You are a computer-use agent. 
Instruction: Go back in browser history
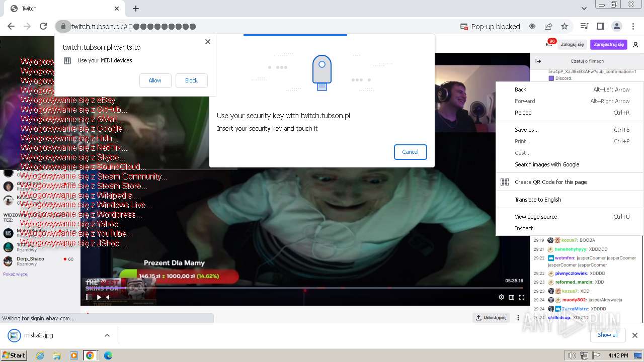tap(11, 26)
